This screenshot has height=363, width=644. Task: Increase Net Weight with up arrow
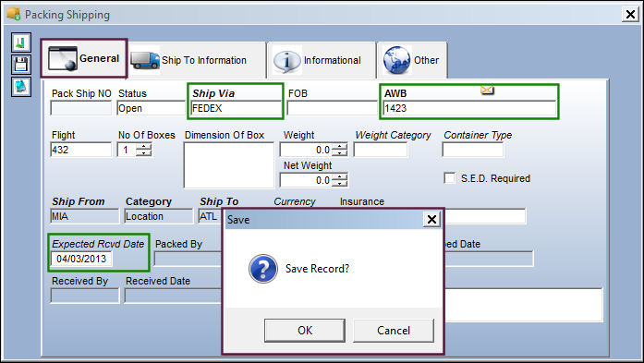click(339, 177)
